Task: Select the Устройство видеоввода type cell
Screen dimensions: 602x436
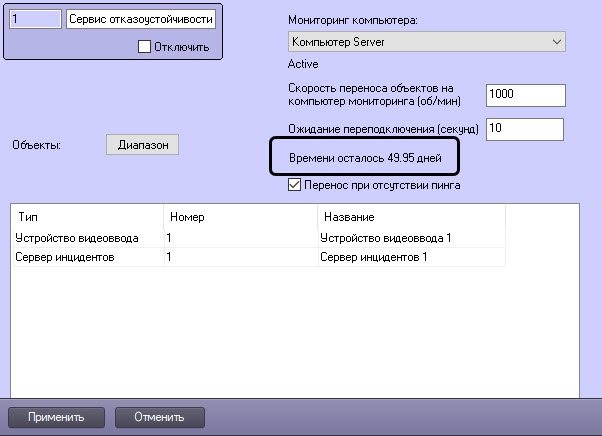Action: click(86, 238)
